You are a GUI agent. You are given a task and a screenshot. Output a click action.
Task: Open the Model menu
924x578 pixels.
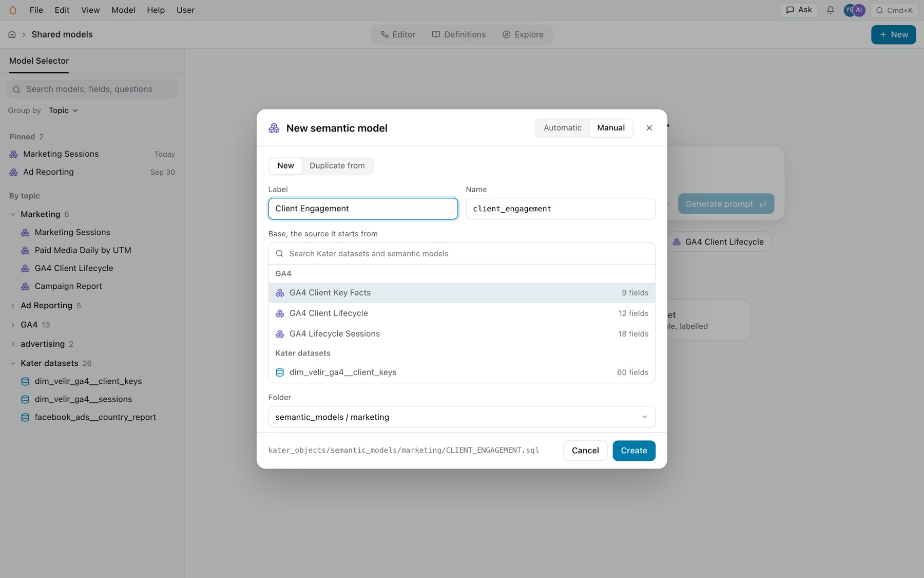123,10
